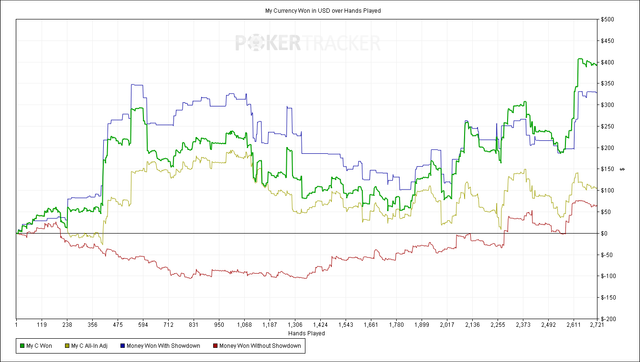Click the 1,068 x-axis tick label
Image resolution: width=640 pixels, height=362 pixels.
coord(244,325)
